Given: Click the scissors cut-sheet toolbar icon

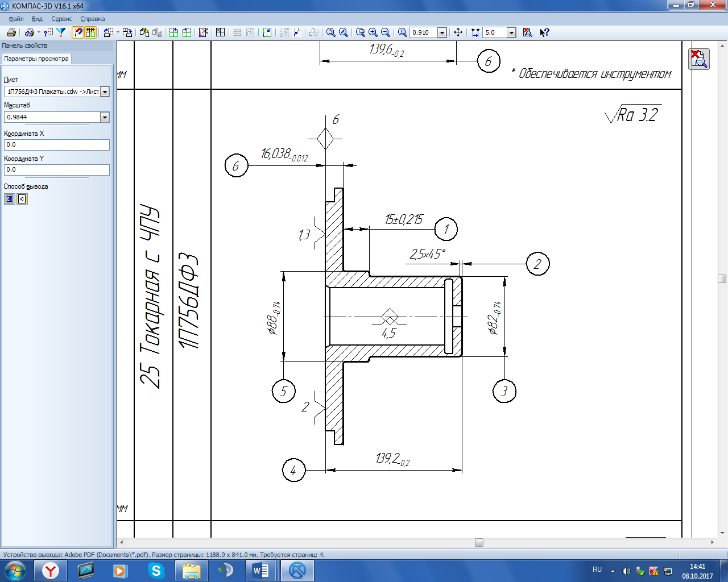Looking at the screenshot, I should click(204, 32).
